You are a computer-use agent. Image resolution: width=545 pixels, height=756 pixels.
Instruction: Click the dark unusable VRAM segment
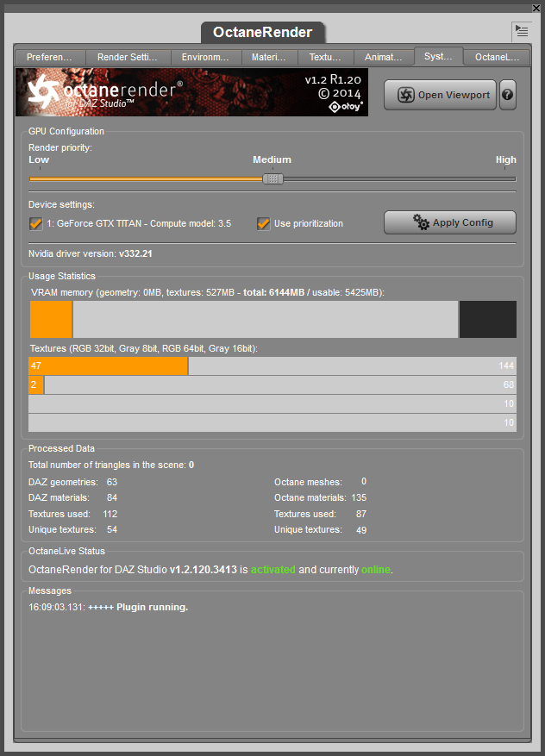[x=487, y=319]
